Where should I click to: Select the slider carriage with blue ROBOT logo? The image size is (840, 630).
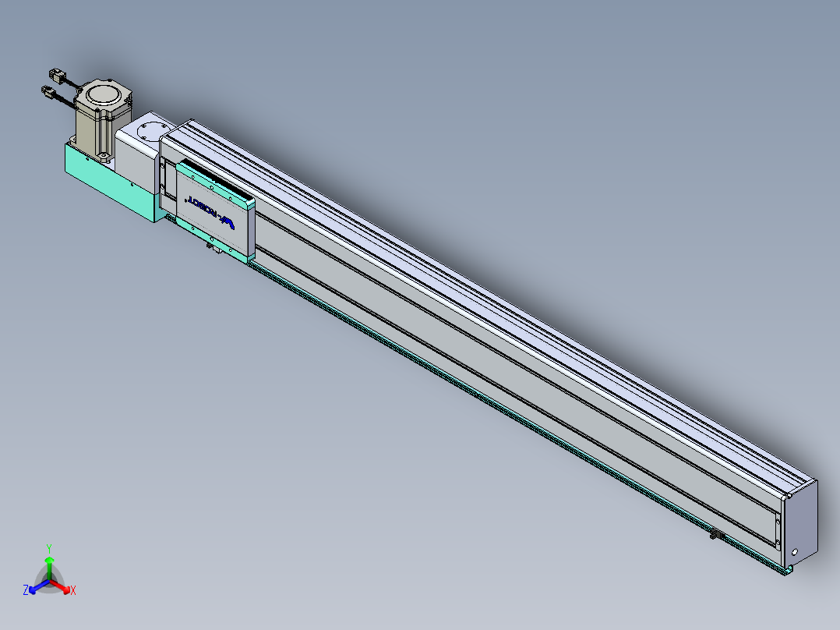(x=215, y=211)
